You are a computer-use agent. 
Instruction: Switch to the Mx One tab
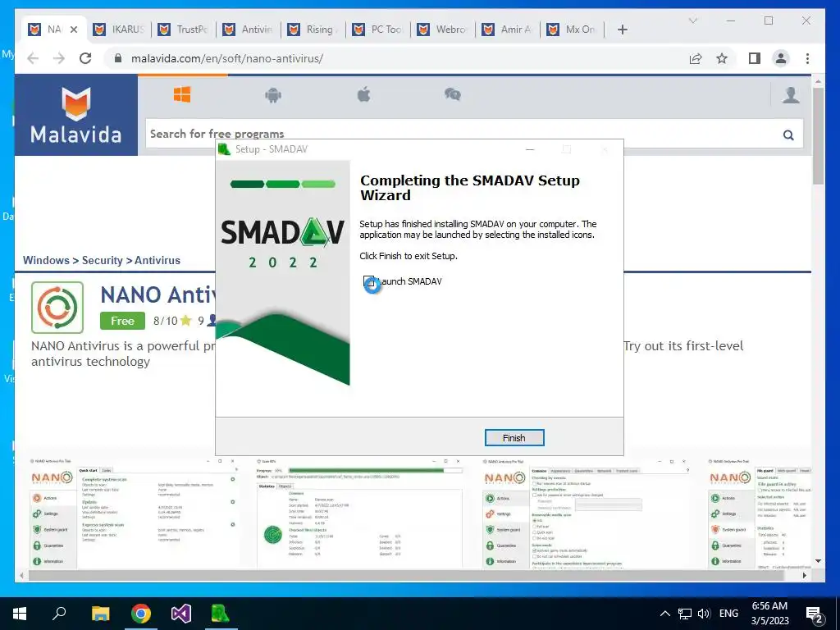[573, 30]
